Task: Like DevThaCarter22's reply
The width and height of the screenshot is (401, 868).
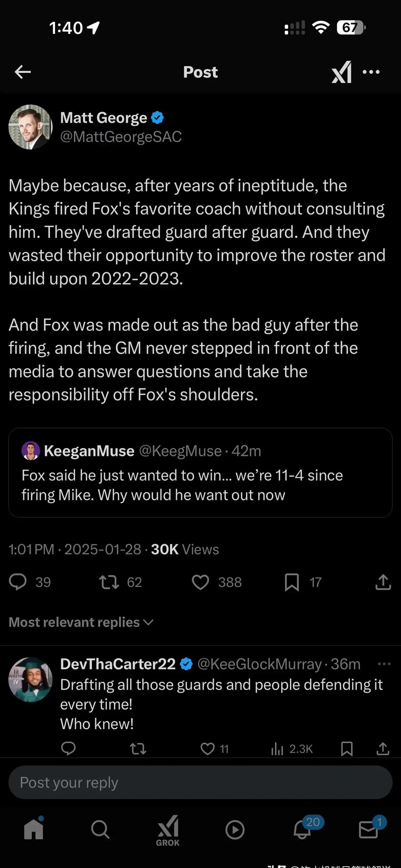Action: 207,749
